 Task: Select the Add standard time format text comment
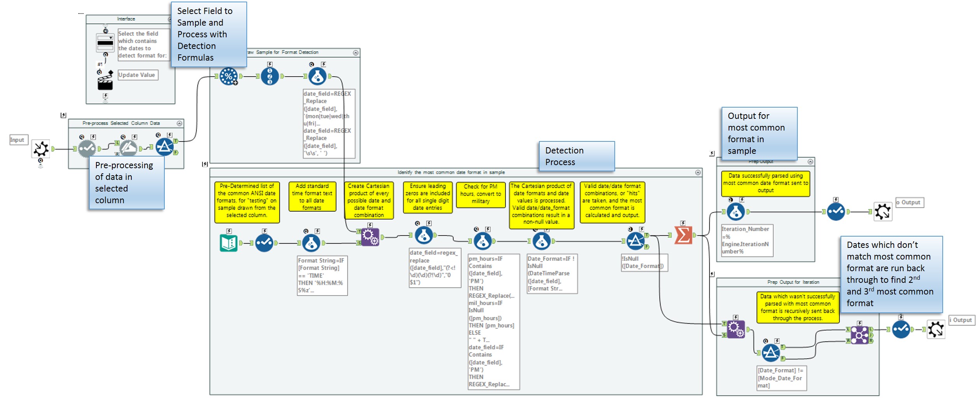pos(312,197)
